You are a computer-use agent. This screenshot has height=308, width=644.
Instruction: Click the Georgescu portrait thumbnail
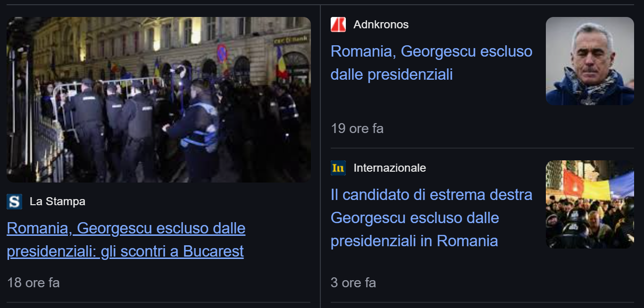pos(589,60)
